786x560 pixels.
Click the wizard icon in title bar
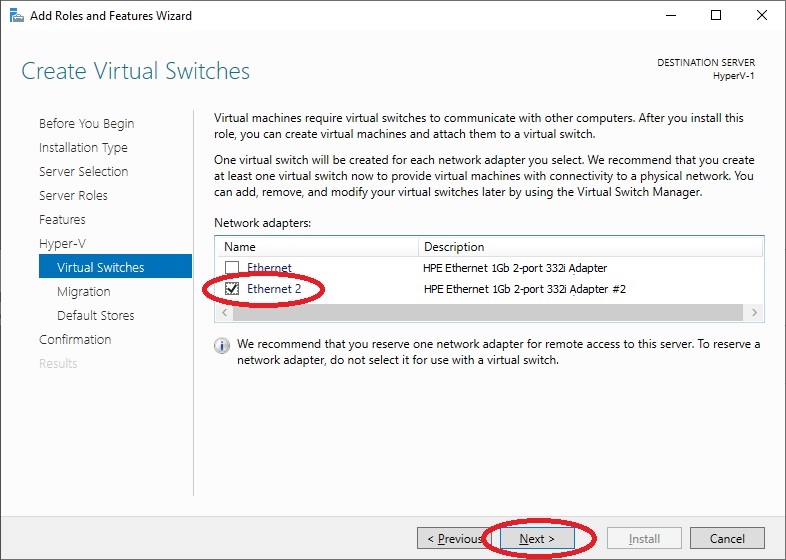point(17,16)
